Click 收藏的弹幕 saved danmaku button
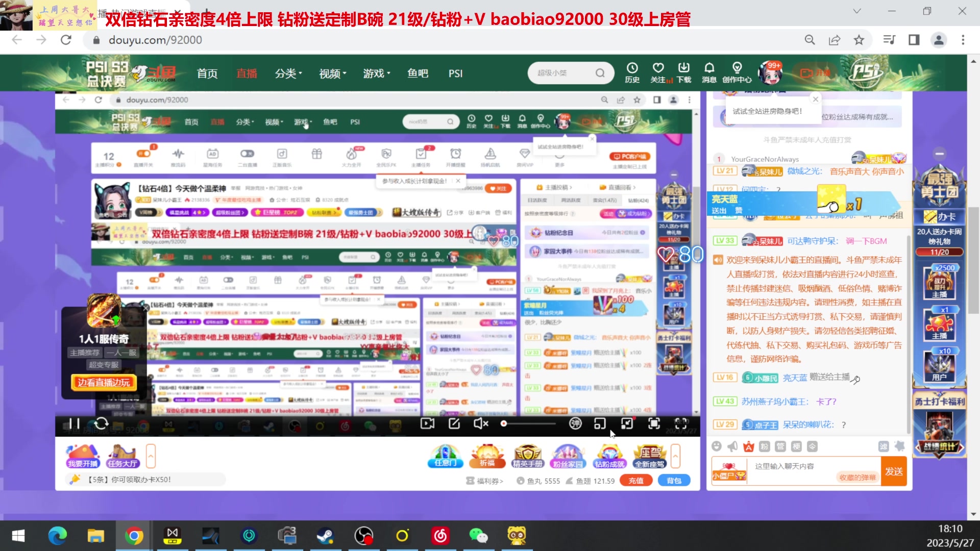The image size is (980, 551). [857, 478]
